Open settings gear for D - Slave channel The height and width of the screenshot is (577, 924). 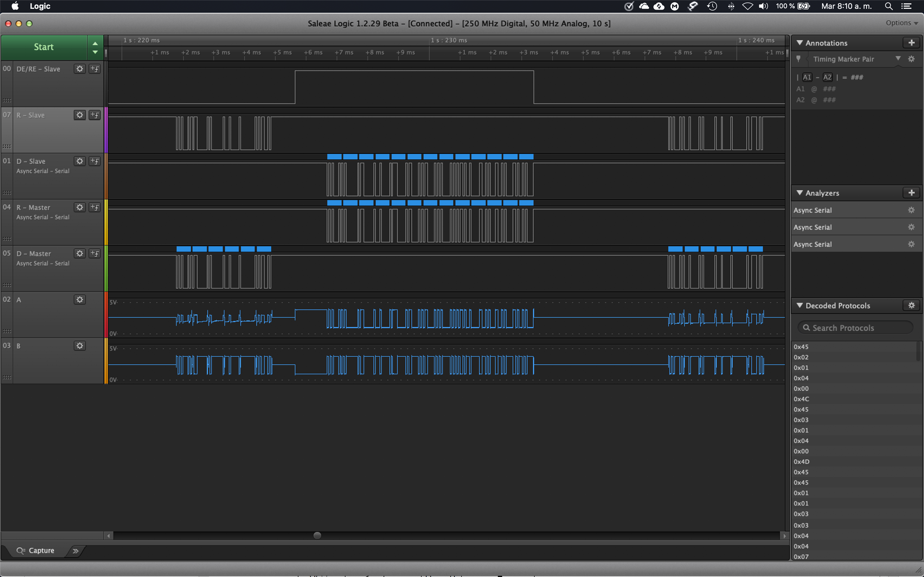coord(79,161)
